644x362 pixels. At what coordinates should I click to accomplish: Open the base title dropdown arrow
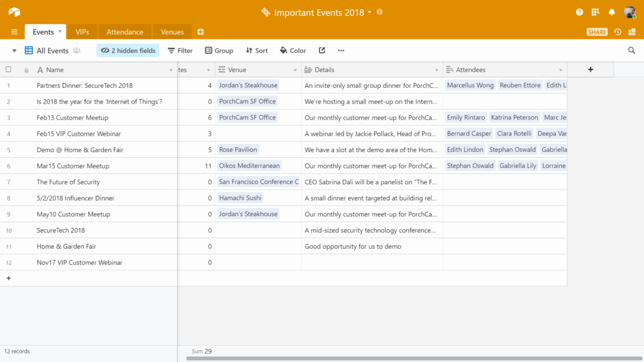click(370, 13)
